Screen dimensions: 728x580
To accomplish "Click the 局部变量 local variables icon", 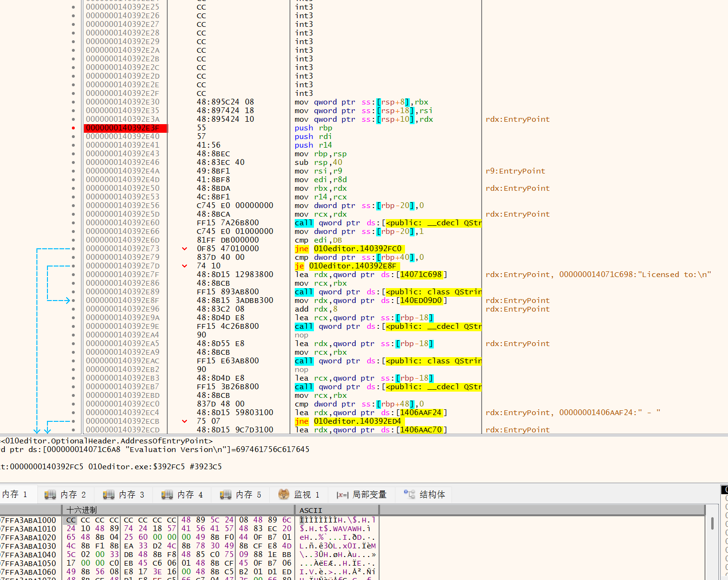I will 342,495.
